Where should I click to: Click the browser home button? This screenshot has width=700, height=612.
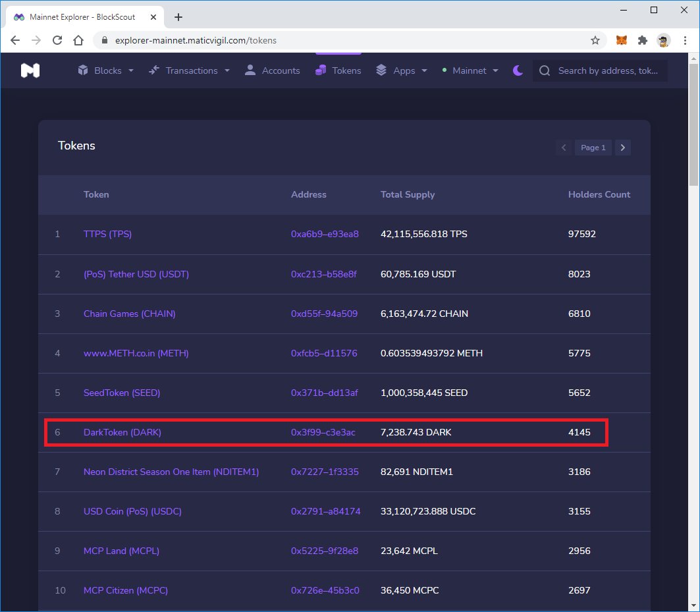coord(78,40)
